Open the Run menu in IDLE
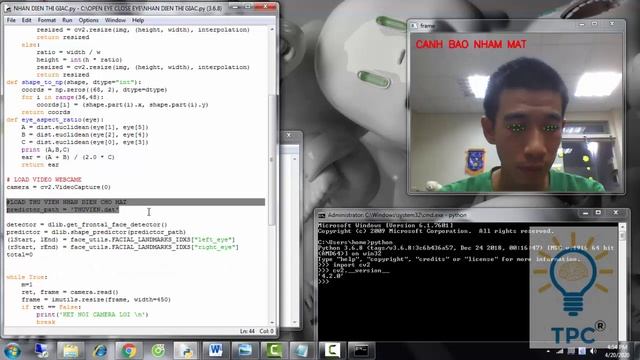The width and height of the screenshot is (640, 360). pos(67,20)
